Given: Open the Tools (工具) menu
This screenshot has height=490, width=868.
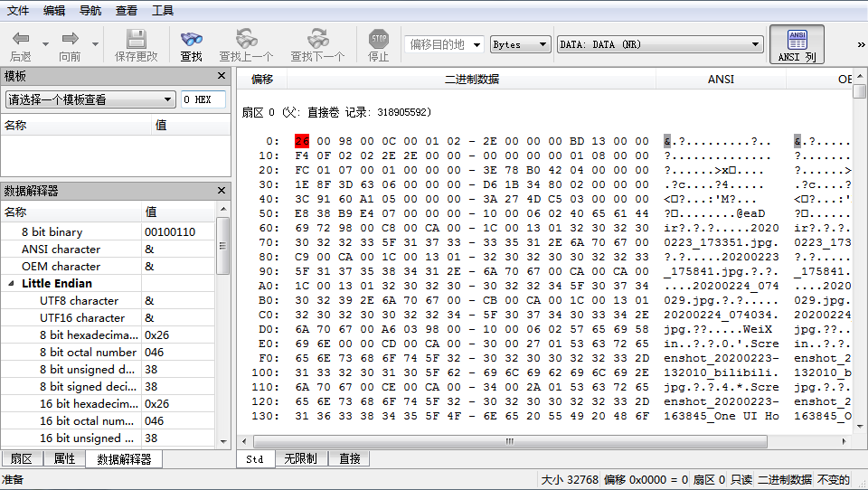Looking at the screenshot, I should [163, 11].
